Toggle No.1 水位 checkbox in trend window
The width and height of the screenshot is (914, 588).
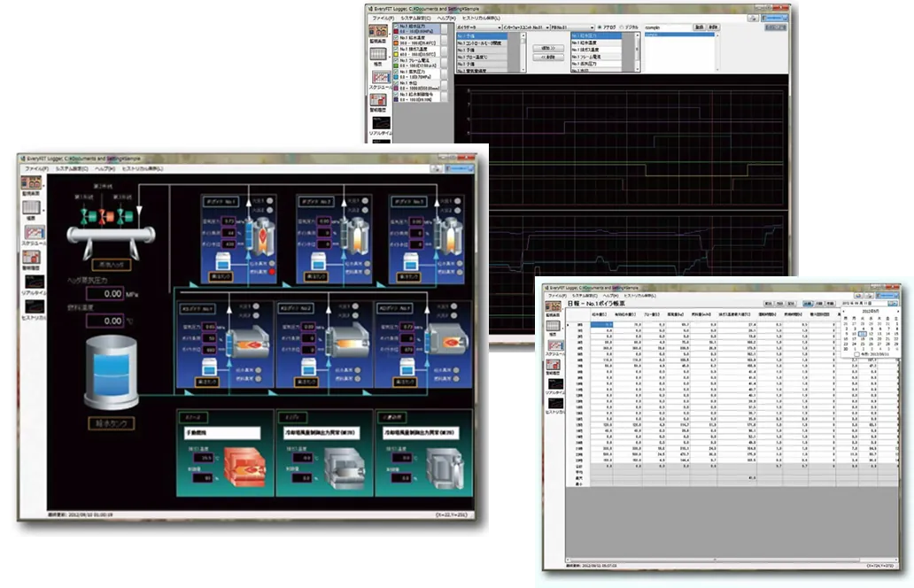396,83
